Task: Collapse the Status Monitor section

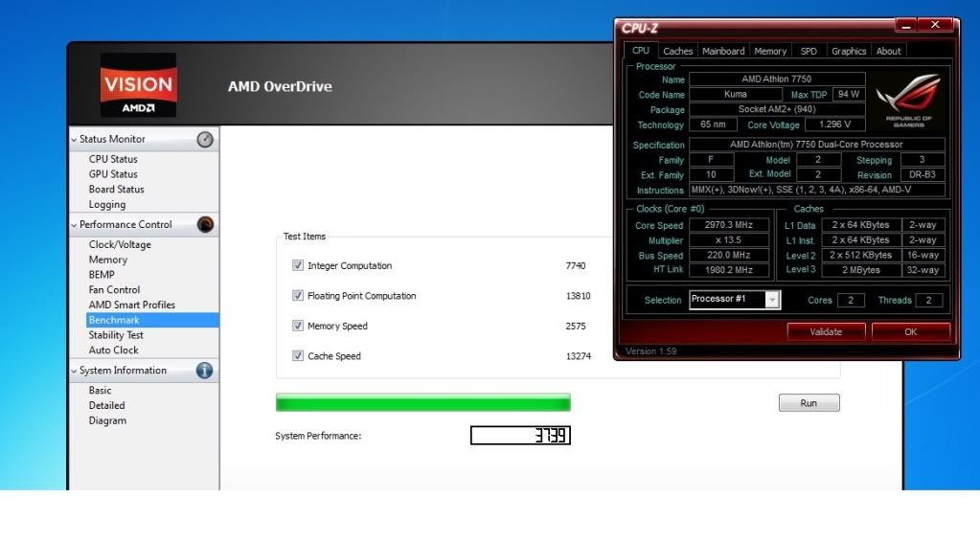Action: [x=75, y=140]
